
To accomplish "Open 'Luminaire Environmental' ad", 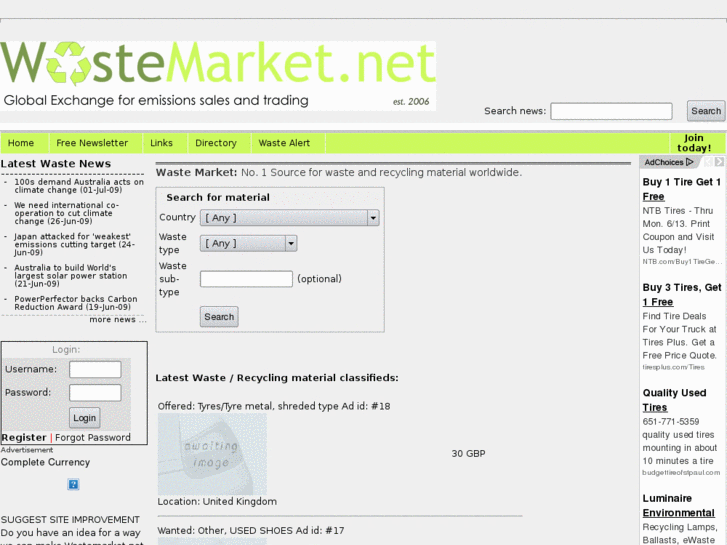I will click(x=678, y=505).
